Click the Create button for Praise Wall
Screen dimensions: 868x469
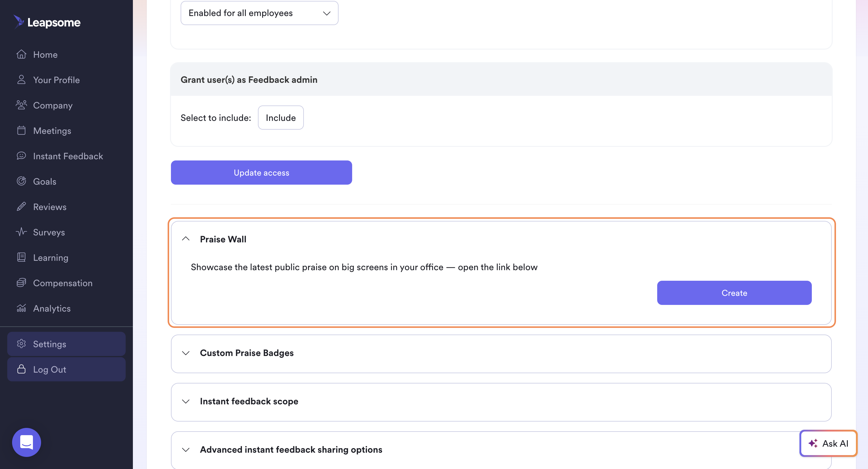click(x=734, y=293)
